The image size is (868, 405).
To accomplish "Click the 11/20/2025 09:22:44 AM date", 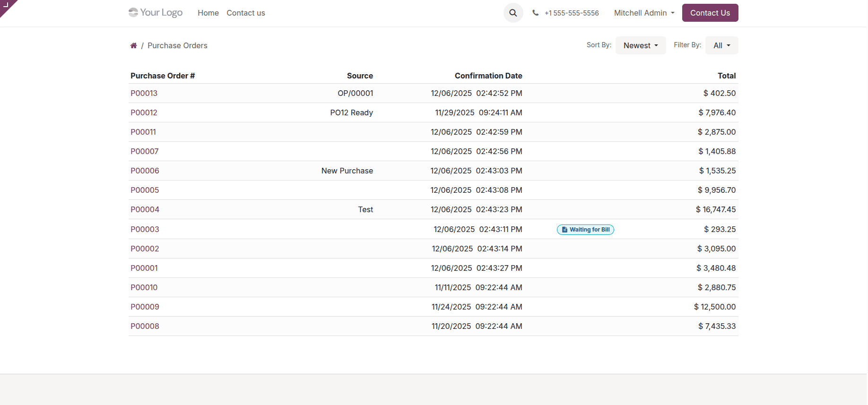I will (477, 326).
